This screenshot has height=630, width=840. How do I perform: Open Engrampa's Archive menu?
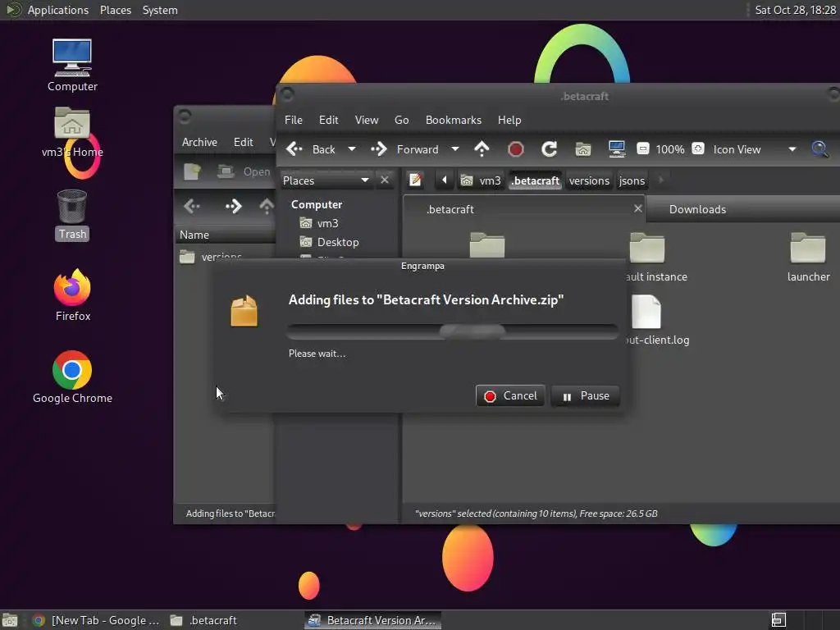pos(199,142)
